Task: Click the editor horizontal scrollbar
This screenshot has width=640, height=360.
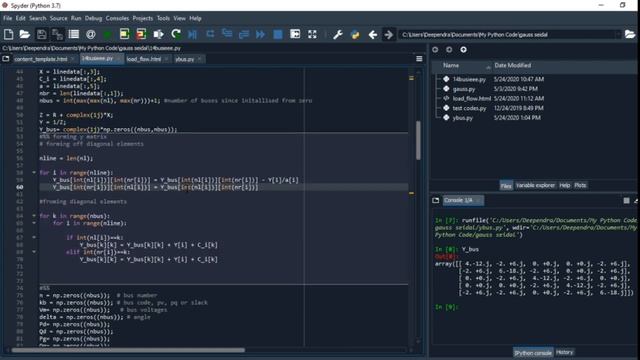Action: pos(128,350)
